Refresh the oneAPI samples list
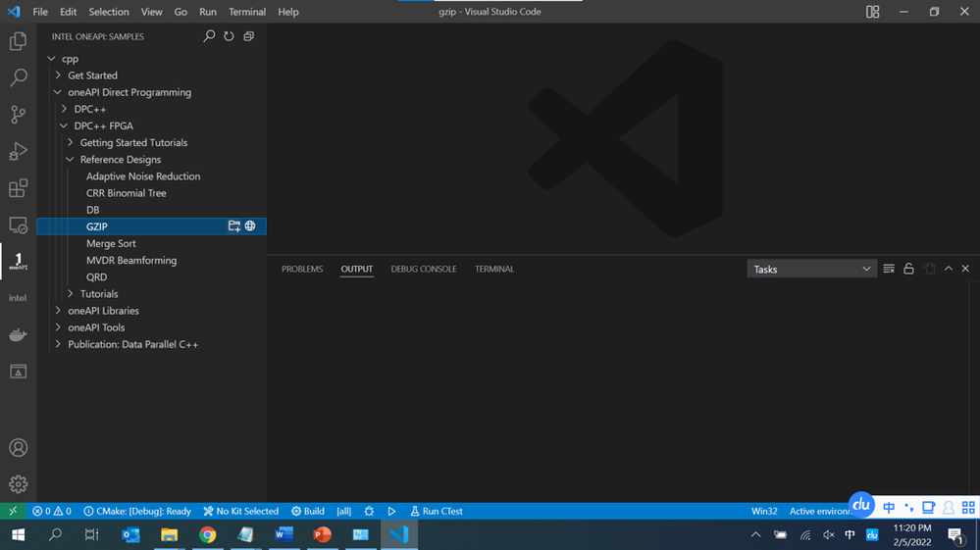Image resolution: width=980 pixels, height=550 pixels. click(x=229, y=36)
